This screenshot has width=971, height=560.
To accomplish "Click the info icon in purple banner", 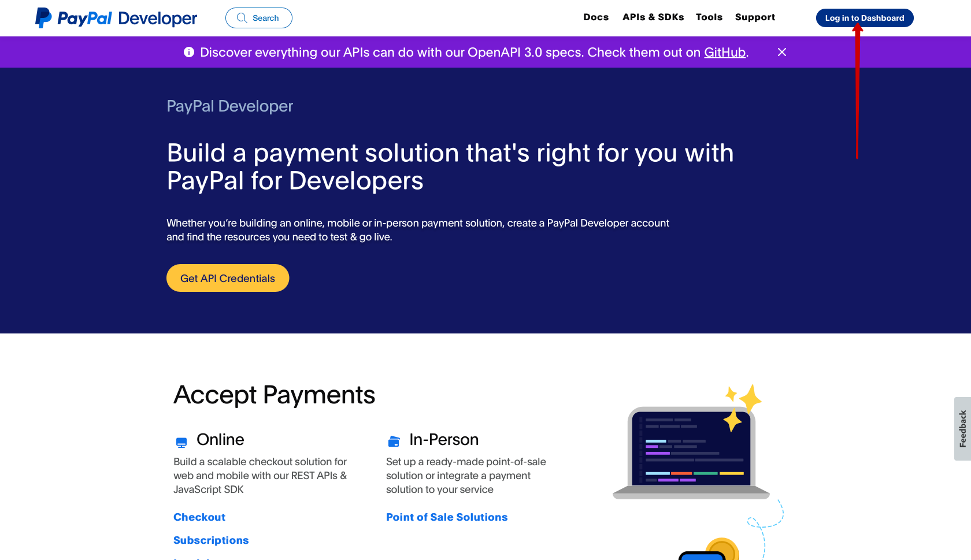I will pyautogui.click(x=189, y=52).
